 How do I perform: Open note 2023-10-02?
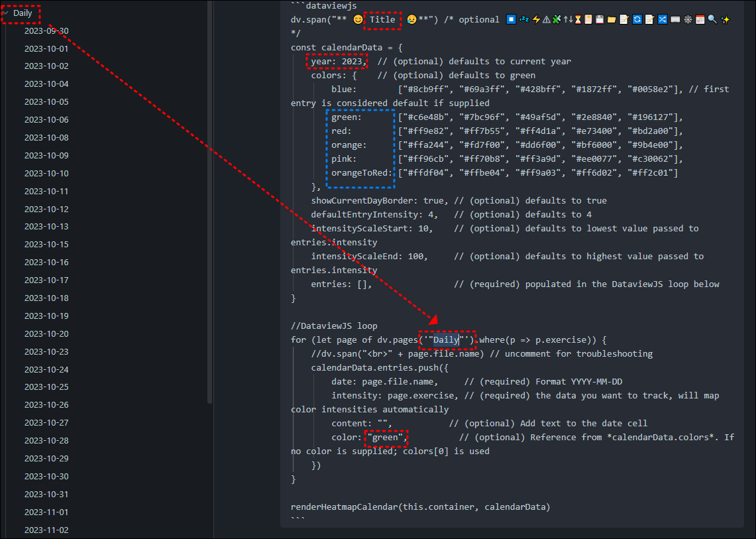click(x=46, y=66)
